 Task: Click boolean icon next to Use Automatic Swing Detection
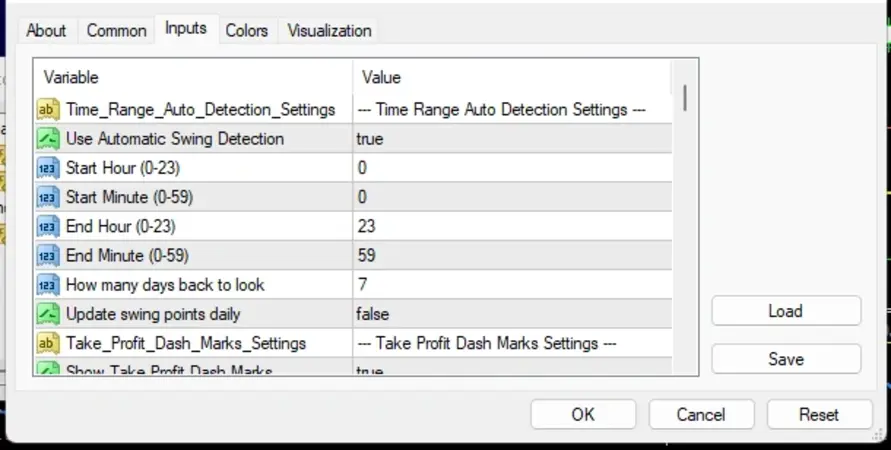click(x=48, y=139)
